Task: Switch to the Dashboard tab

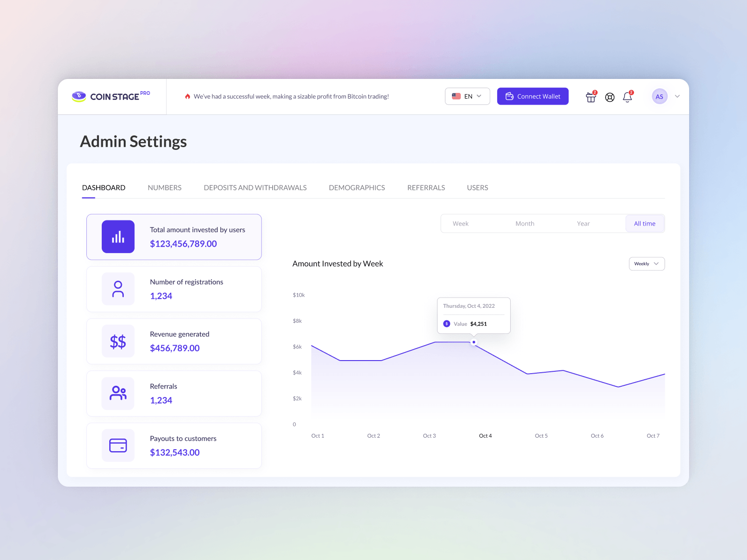Action: [104, 188]
